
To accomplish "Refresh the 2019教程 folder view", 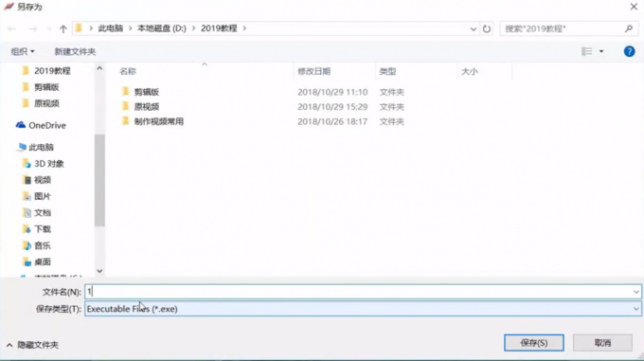I will point(487,28).
